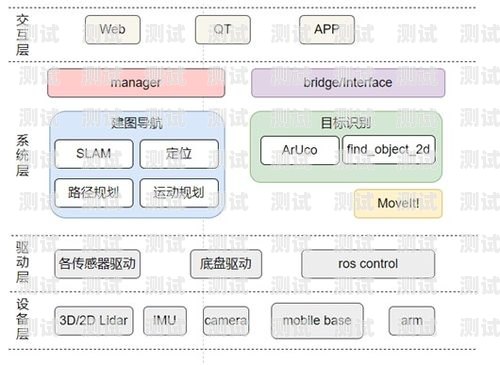The height and width of the screenshot is (365, 500).
Task: Click the ros control box
Action: click(368, 264)
